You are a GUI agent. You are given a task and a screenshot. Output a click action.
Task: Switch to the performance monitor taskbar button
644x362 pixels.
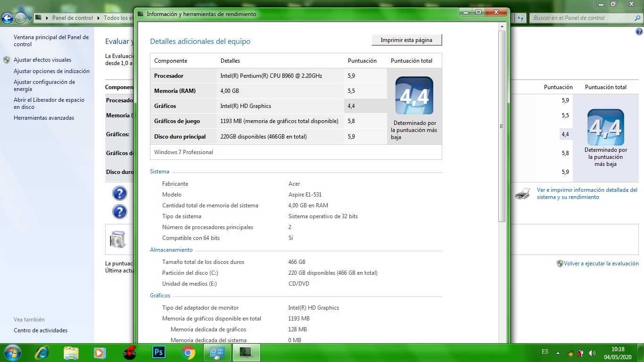[246, 353]
